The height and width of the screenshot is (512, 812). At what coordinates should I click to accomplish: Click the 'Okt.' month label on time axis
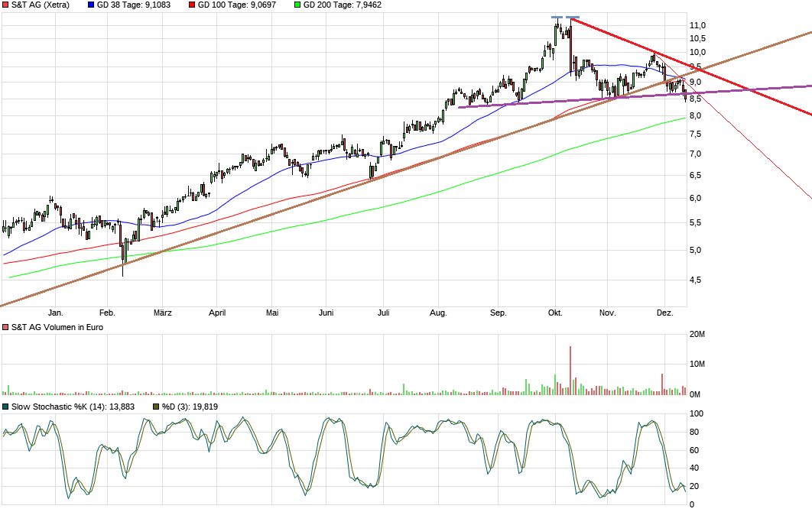click(x=555, y=313)
